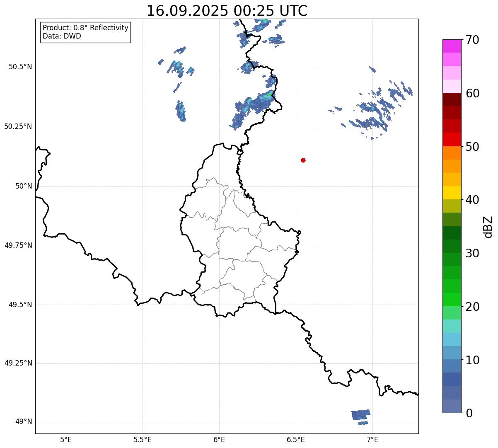Image resolution: width=498 pixels, height=448 pixels.
Task: Click the 49°N latitude label
Action: tap(24, 422)
